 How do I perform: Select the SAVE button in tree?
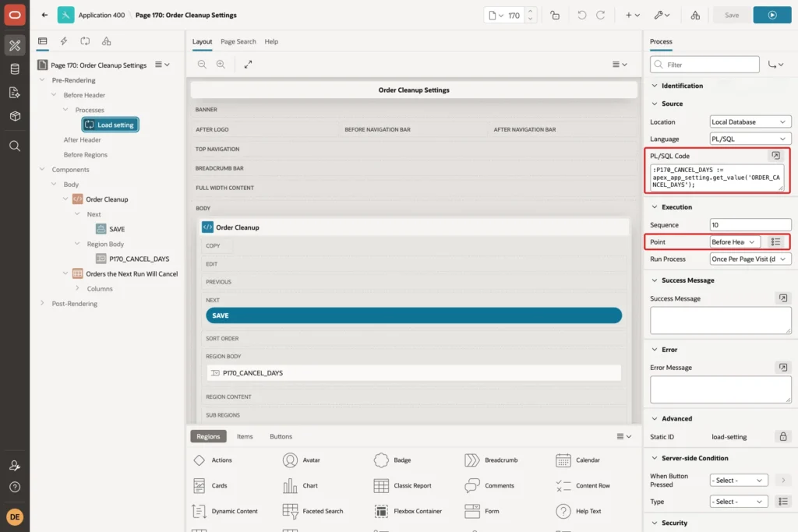111,229
